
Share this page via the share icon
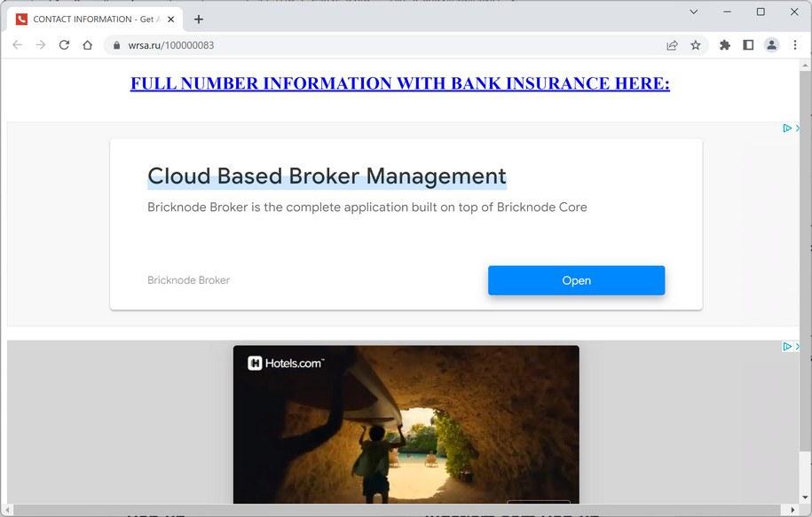[x=672, y=45]
